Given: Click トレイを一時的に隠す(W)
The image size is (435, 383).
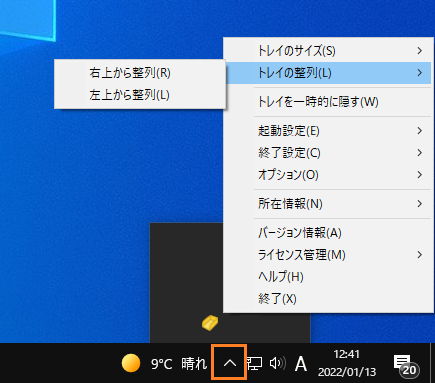Looking at the screenshot, I should tap(328, 102).
